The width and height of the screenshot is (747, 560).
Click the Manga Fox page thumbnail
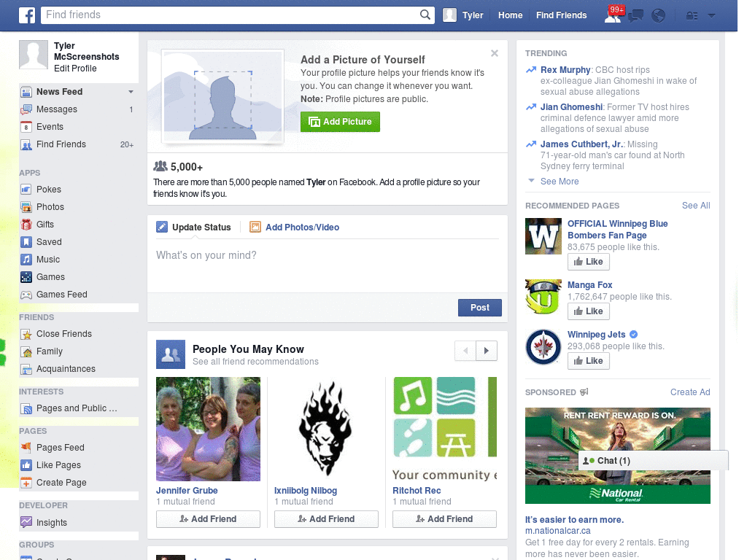point(543,297)
